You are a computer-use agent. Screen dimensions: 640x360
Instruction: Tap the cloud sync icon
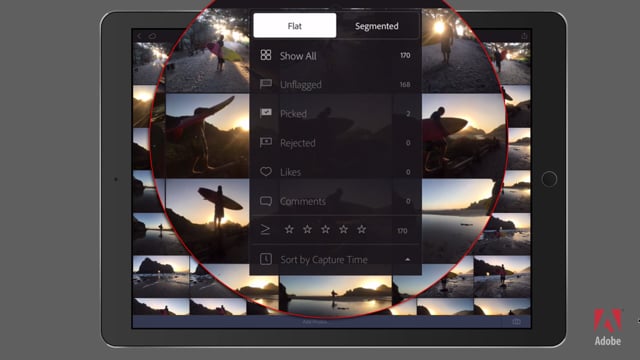click(152, 36)
